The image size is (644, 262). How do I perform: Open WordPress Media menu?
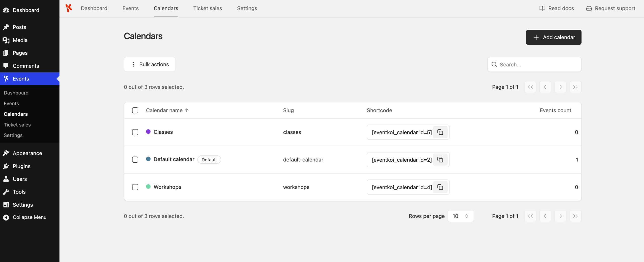tap(30, 40)
